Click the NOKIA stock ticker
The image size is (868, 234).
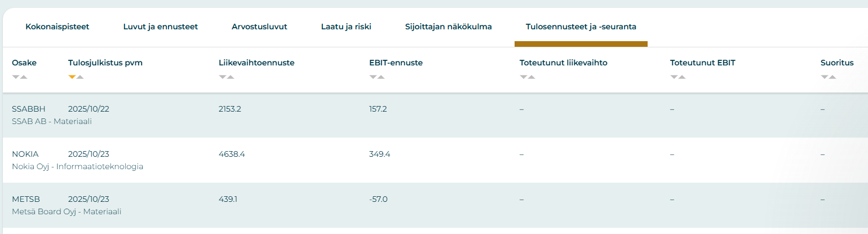click(25, 154)
